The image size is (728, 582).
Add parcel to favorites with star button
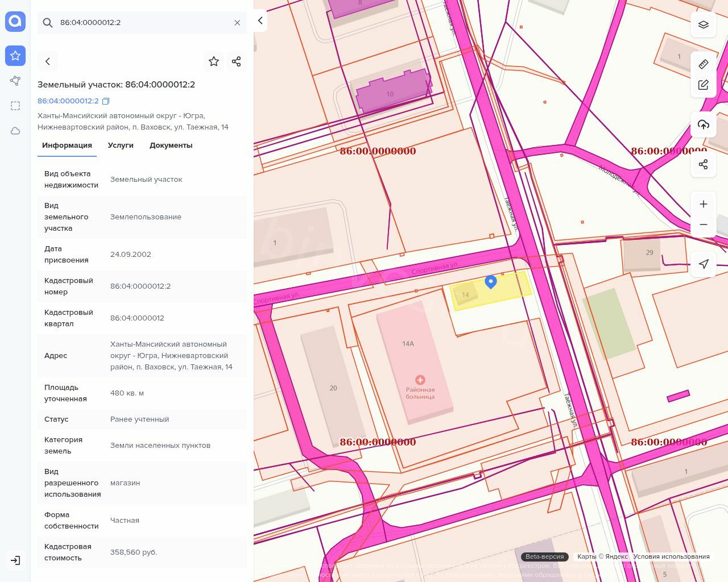[214, 61]
